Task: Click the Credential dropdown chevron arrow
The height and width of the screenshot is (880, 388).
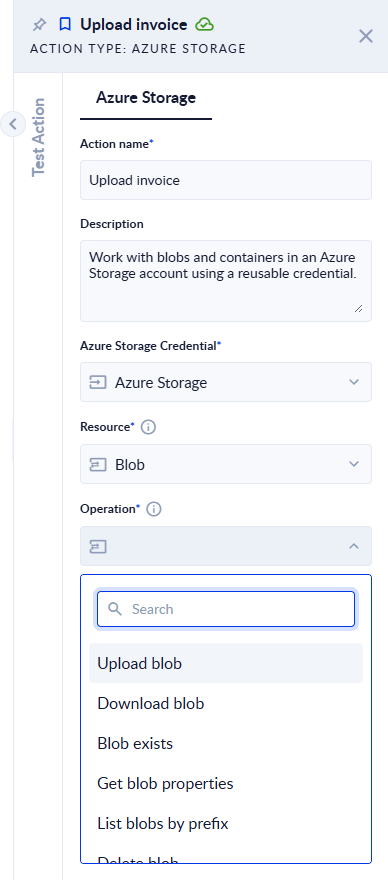Action: 354,382
